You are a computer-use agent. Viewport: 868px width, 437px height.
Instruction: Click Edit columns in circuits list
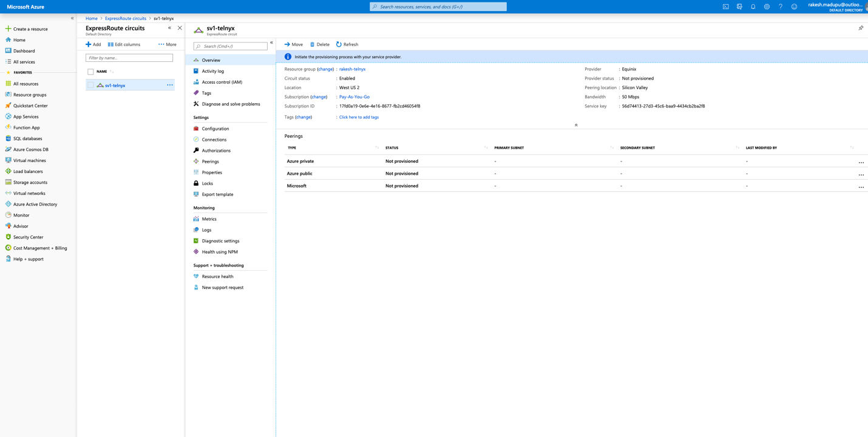click(x=124, y=44)
